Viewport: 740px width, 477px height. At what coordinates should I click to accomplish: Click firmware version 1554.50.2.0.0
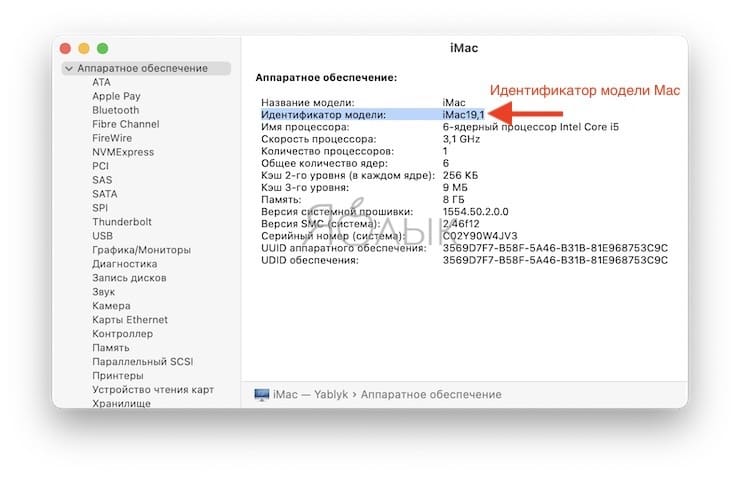(475, 212)
